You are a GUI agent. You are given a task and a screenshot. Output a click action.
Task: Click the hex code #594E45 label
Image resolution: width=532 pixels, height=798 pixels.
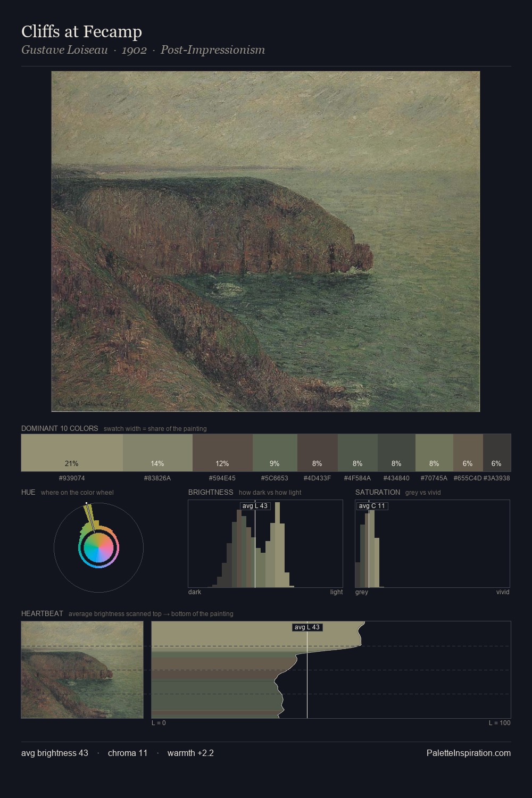222,478
